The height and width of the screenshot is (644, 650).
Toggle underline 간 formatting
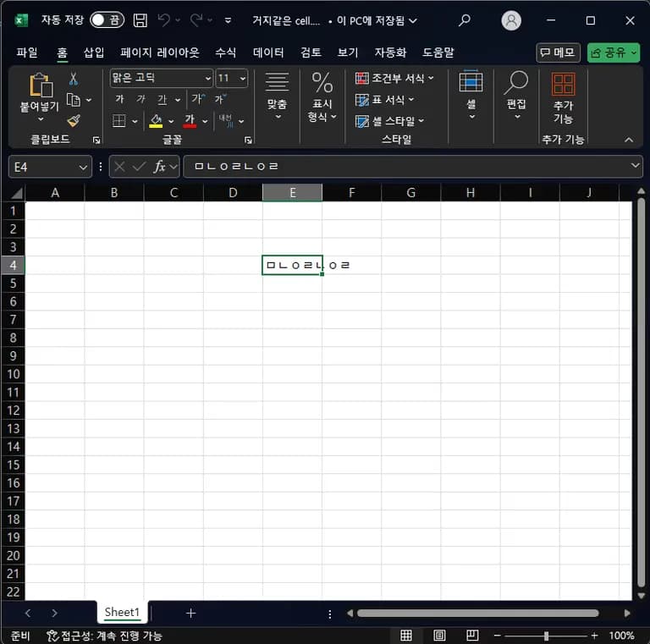point(162,100)
